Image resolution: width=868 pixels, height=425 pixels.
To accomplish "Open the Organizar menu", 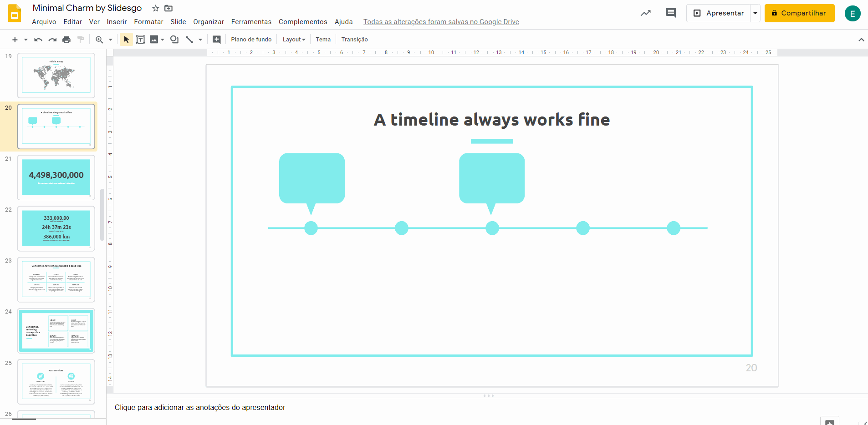I will pos(209,22).
